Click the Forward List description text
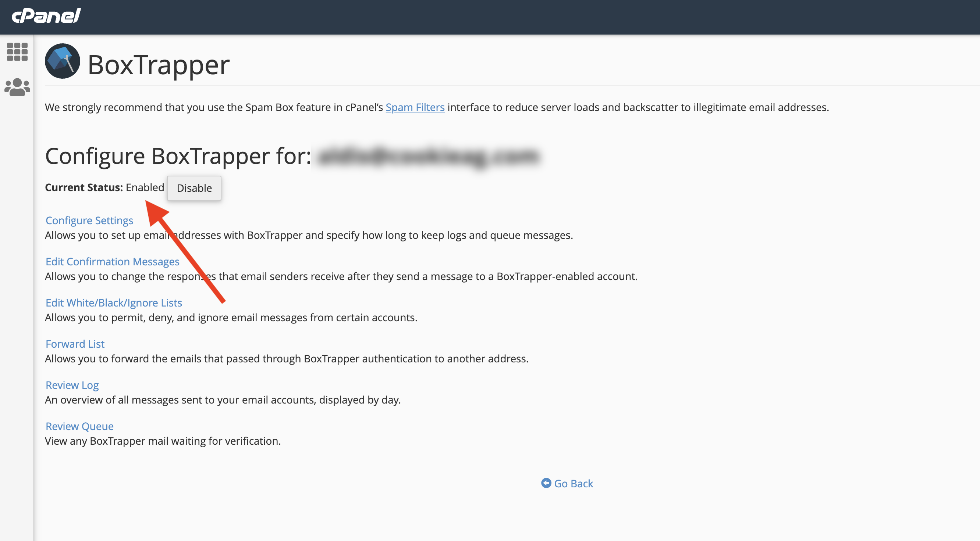Screen dimensions: 980x541 pyautogui.click(x=287, y=358)
